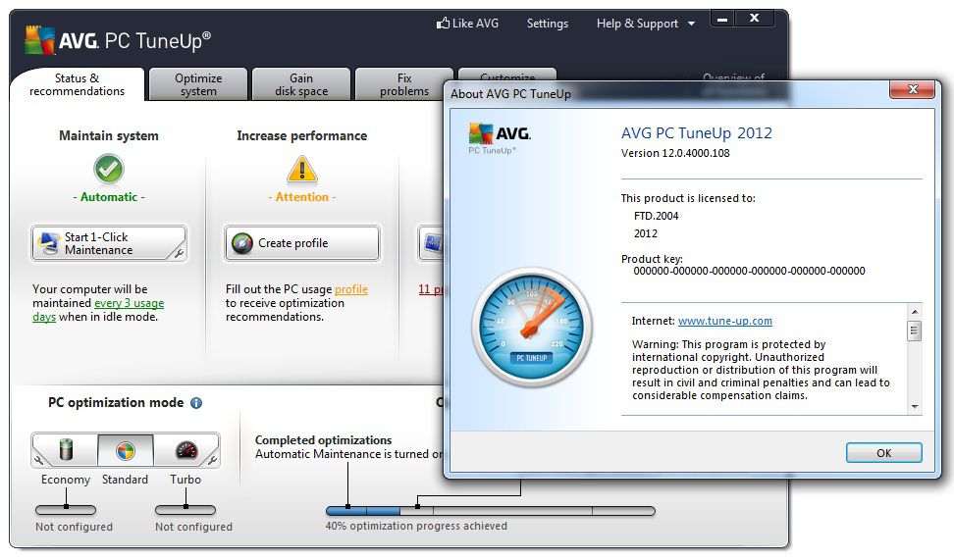Image resolution: width=954 pixels, height=560 pixels.
Task: Click the Like AVG thumbs-up icon
Action: click(x=443, y=24)
